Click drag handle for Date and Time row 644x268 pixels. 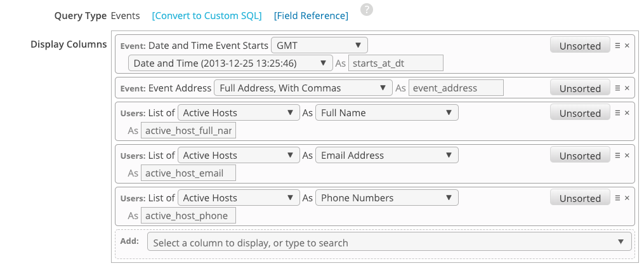point(617,46)
